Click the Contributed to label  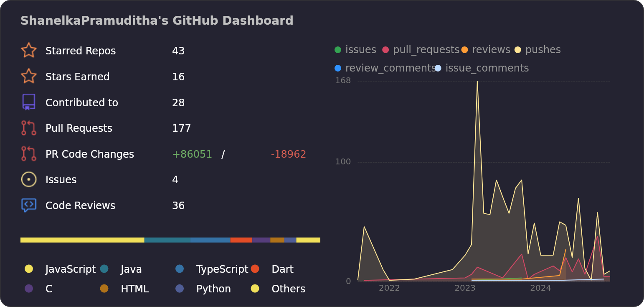[82, 103]
